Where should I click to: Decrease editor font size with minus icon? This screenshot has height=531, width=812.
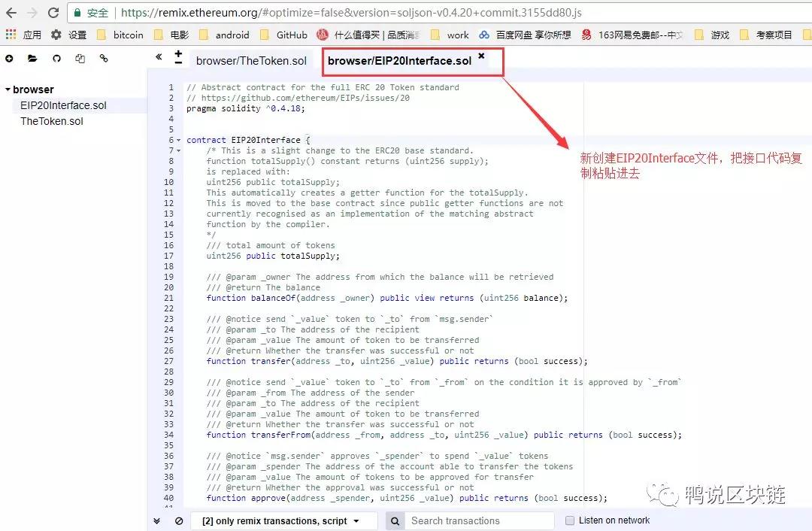tap(178, 62)
